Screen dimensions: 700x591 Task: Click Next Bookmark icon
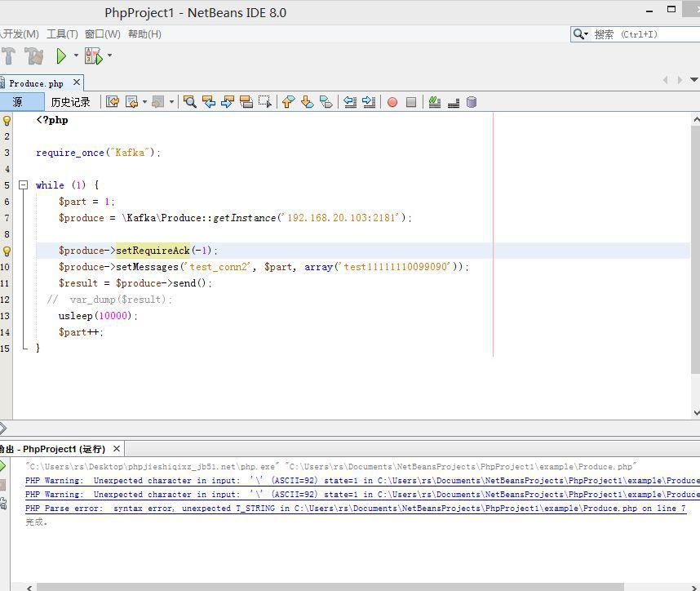pos(307,102)
